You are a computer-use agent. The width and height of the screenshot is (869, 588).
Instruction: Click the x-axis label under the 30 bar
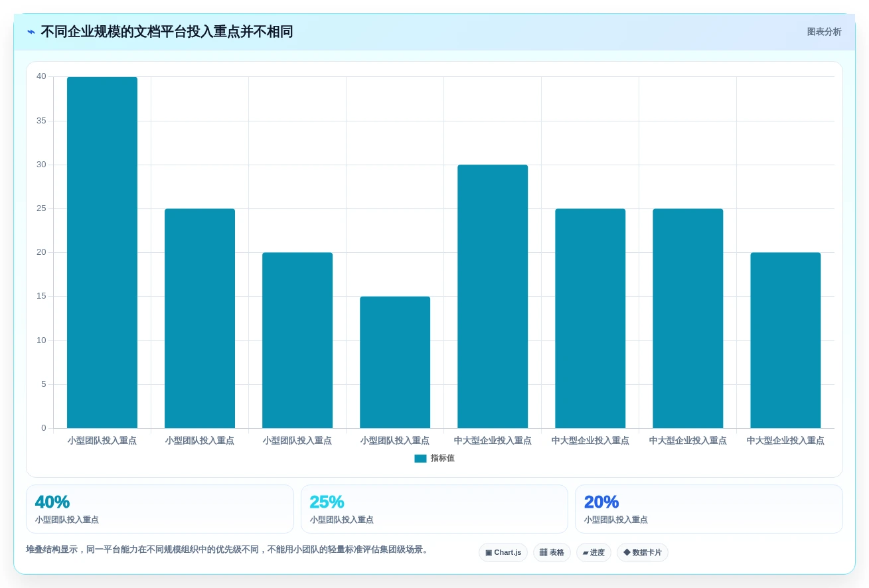point(493,441)
